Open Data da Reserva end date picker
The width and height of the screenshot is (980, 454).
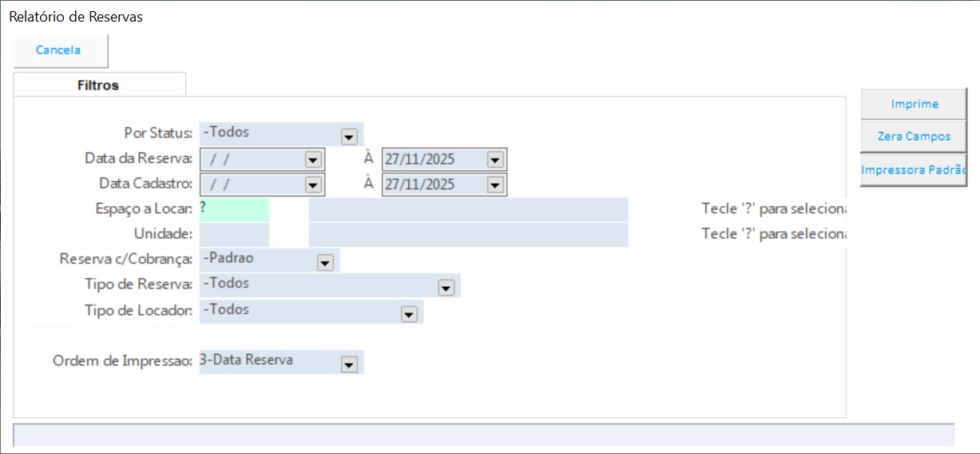(494, 160)
